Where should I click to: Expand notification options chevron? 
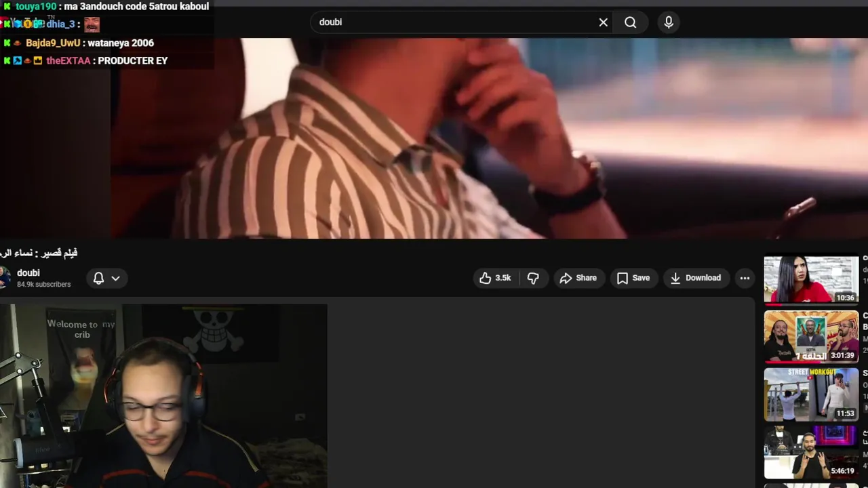(115, 278)
